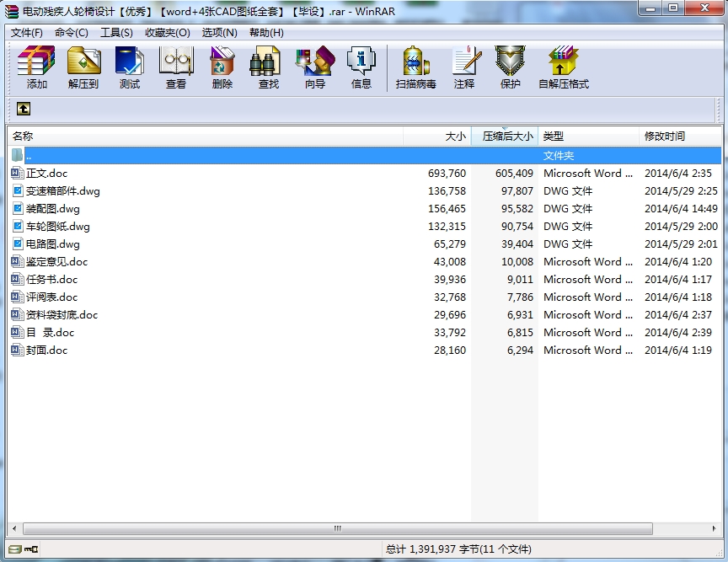Sort by Packed Size (压缩后大小) header
Image resolution: width=728 pixels, height=562 pixels.
tap(505, 136)
